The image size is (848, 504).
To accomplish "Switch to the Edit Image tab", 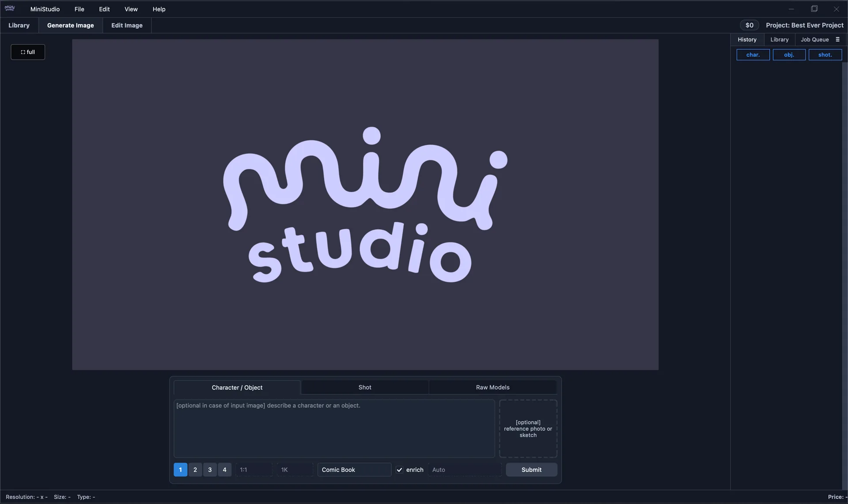I will click(127, 25).
